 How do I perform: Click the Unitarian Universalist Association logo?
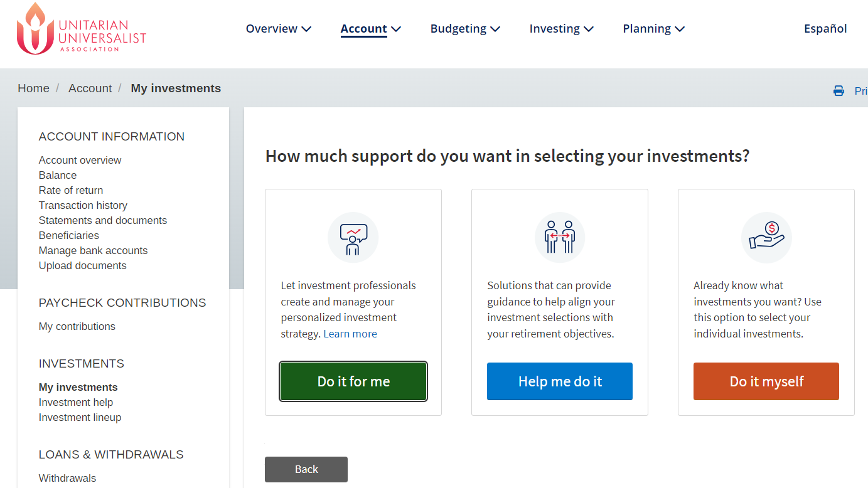click(x=81, y=29)
